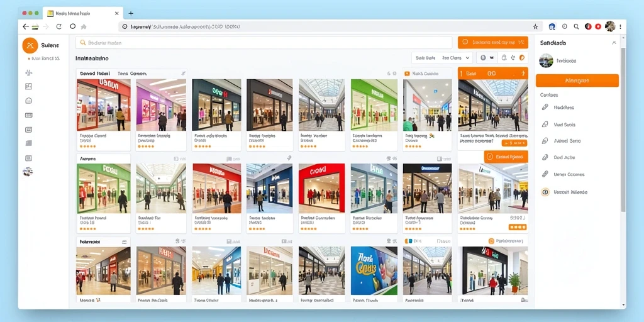Click the orange round logo in the sidebar

tap(30, 45)
